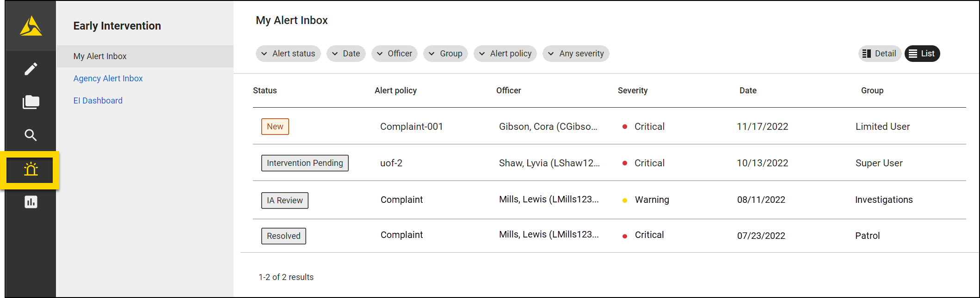Open the pencil edit icon in sidebar
The width and height of the screenshot is (980, 298).
coord(31,69)
